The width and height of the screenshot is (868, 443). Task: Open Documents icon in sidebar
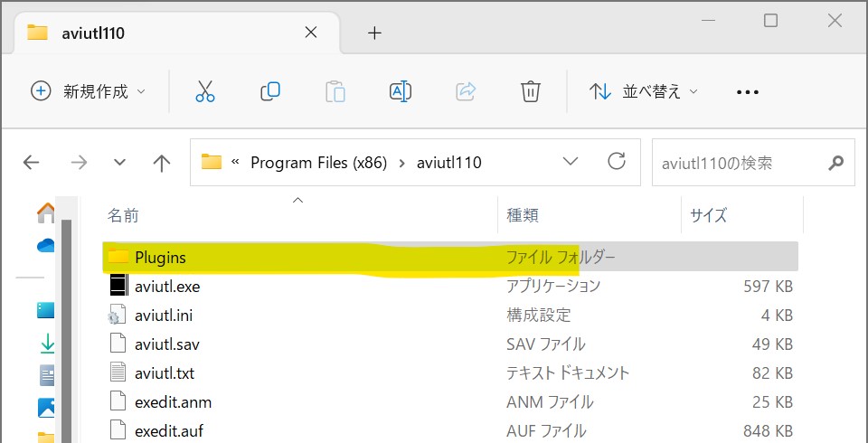pos(48,375)
